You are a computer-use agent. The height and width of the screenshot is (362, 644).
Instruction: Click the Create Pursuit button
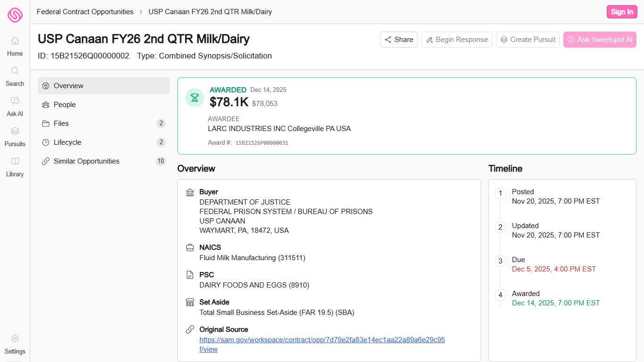[x=528, y=40]
